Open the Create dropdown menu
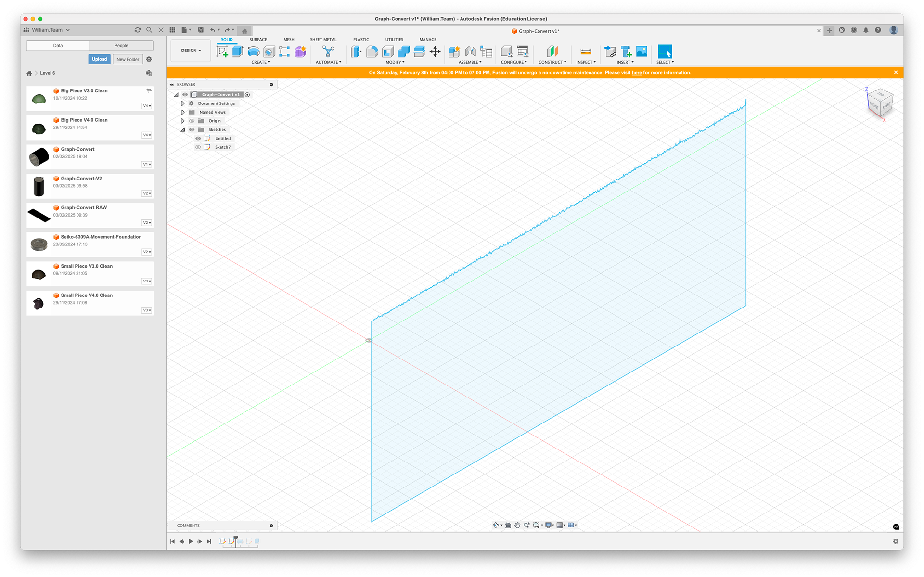 260,62
